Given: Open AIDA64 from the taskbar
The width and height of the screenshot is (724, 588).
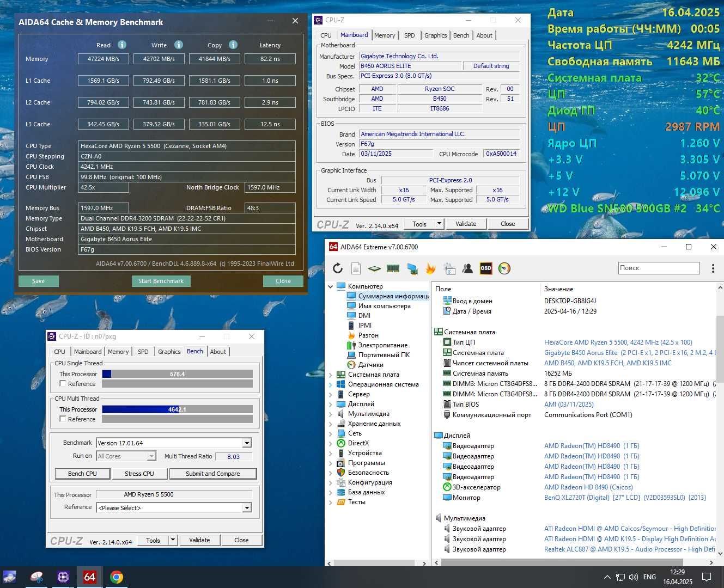Looking at the screenshot, I should pos(89,577).
